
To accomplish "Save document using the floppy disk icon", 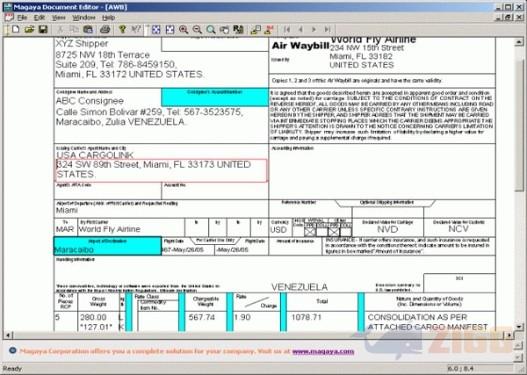I will pos(43,30).
